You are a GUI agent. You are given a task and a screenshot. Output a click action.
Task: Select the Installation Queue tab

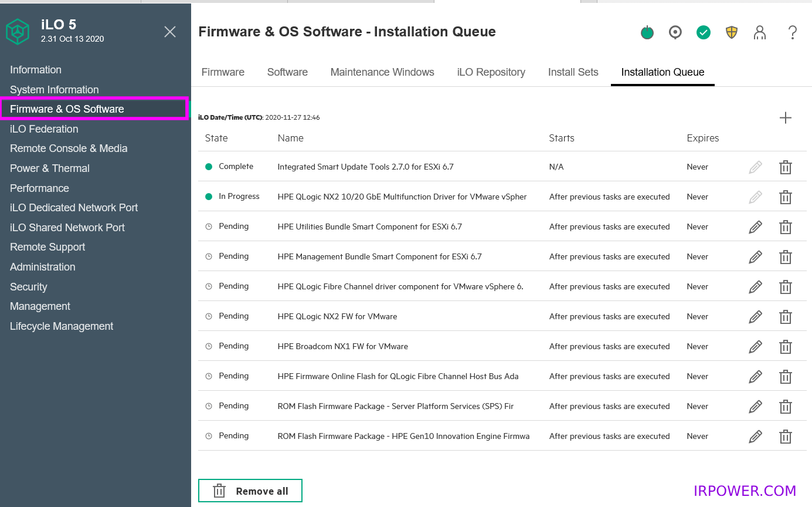coord(662,72)
